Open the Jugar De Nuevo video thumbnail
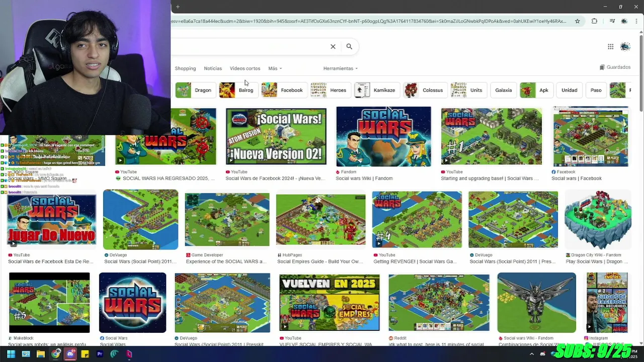The width and height of the screenshot is (644, 362). 51,219
